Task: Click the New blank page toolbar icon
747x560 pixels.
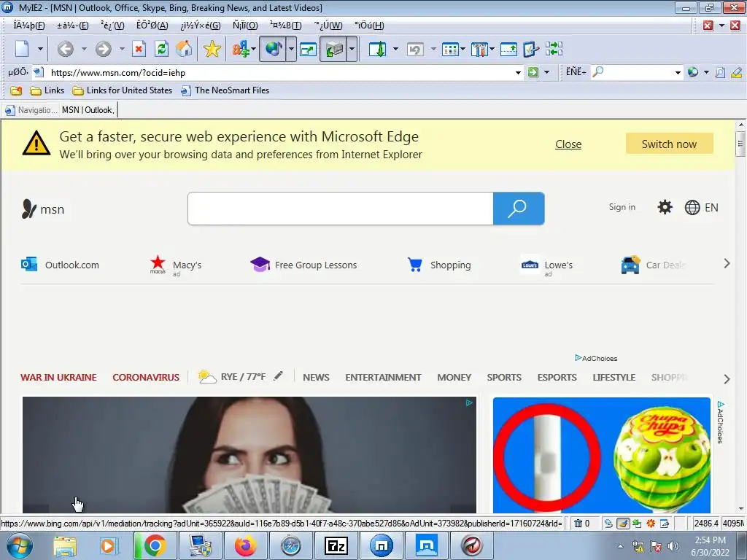Action: pyautogui.click(x=23, y=49)
